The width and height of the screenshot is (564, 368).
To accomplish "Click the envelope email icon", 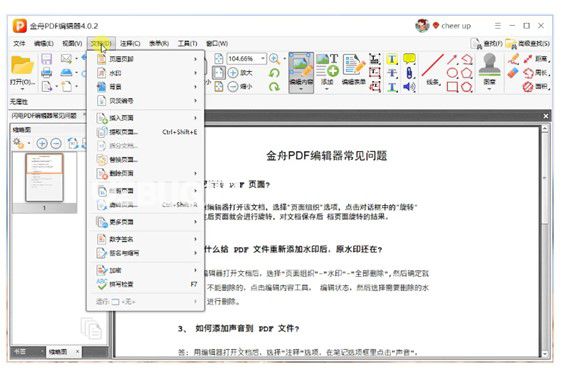I will pos(66,58).
